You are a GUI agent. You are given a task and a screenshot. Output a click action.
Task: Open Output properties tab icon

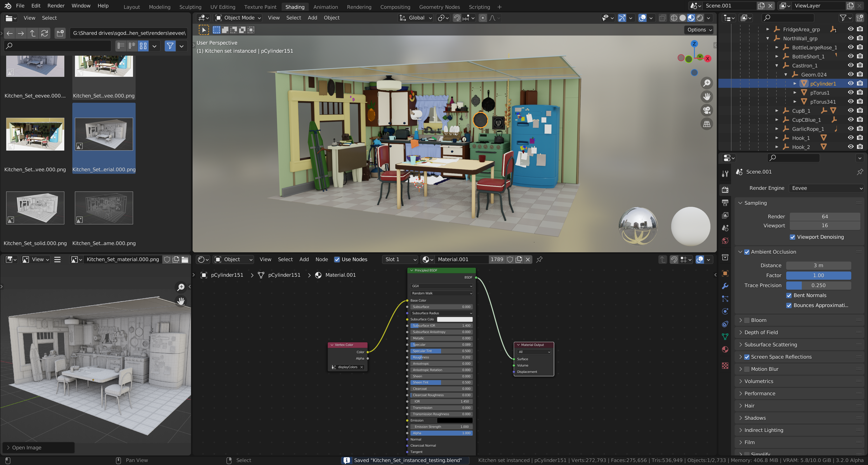tap(725, 203)
